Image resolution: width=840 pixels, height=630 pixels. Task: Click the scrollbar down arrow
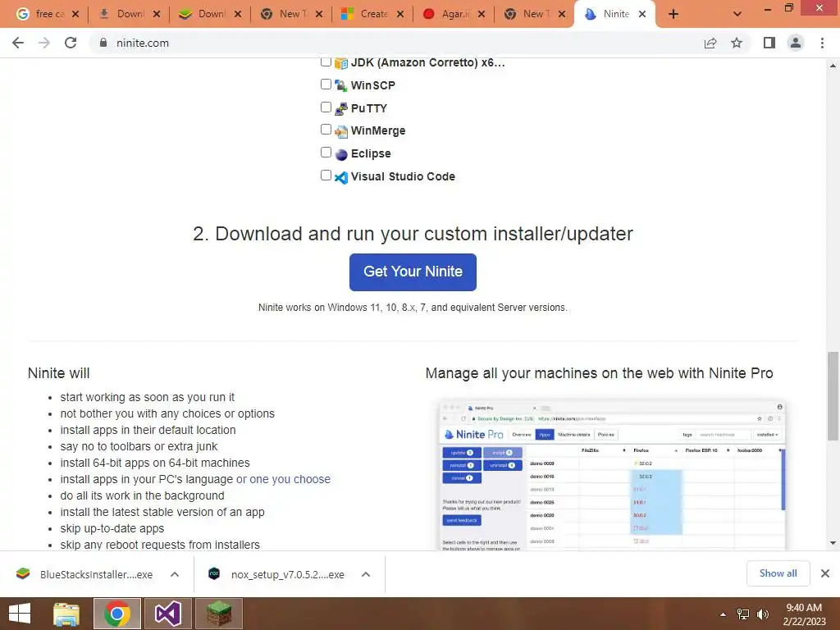833,543
